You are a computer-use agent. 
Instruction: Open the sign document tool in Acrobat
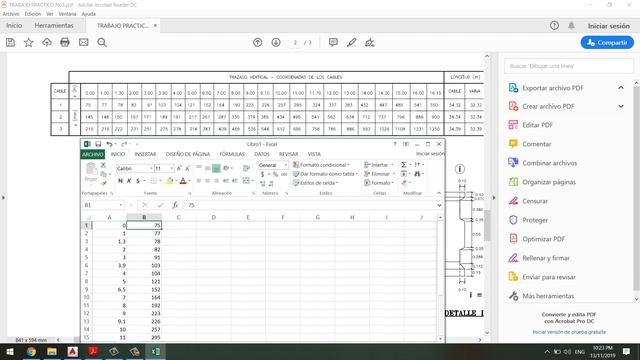pos(370,42)
